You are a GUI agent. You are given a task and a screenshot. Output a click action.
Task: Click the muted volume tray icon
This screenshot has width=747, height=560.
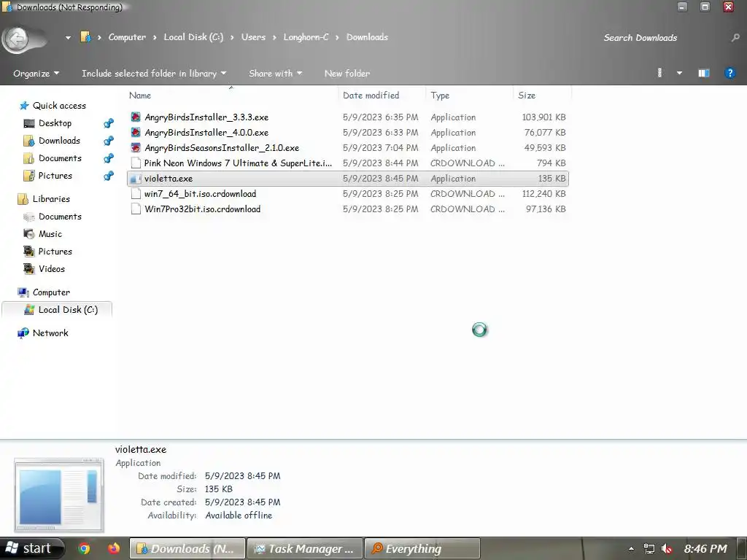[x=667, y=549]
